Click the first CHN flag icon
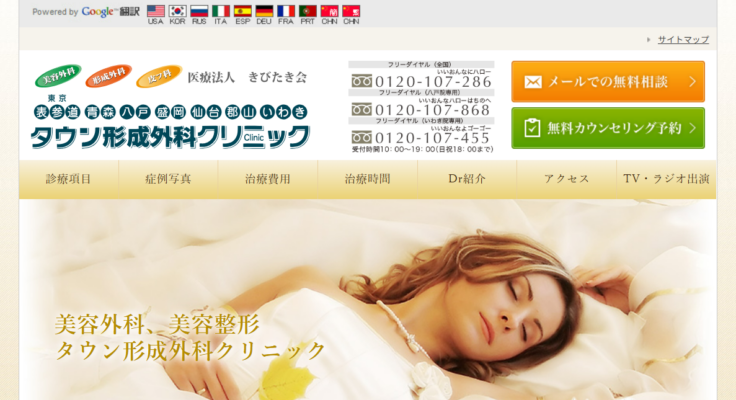 [x=329, y=12]
